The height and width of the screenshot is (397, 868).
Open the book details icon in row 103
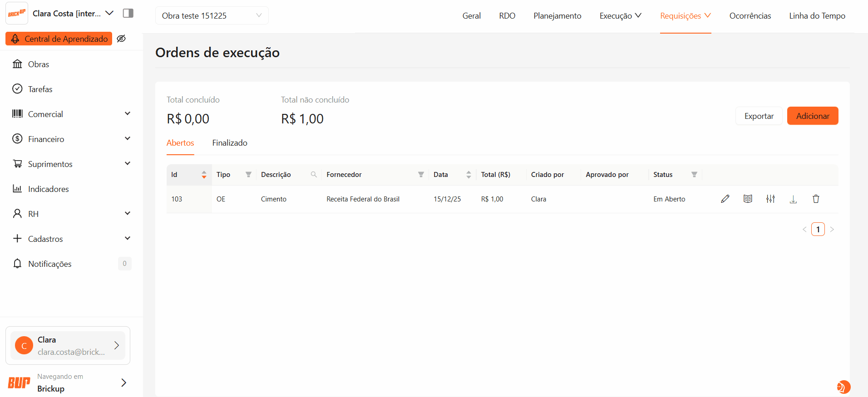[748, 199]
